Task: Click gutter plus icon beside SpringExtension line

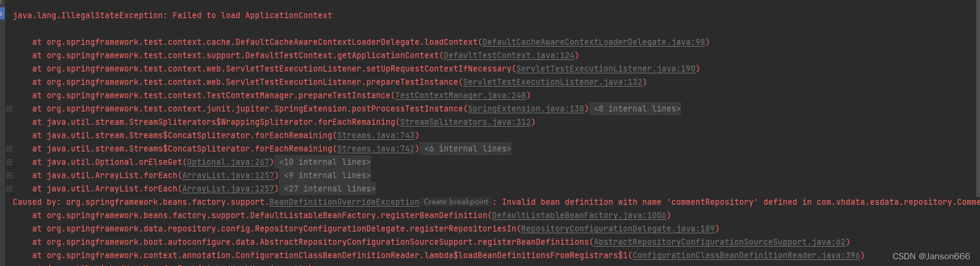Action: pyautogui.click(x=9, y=109)
